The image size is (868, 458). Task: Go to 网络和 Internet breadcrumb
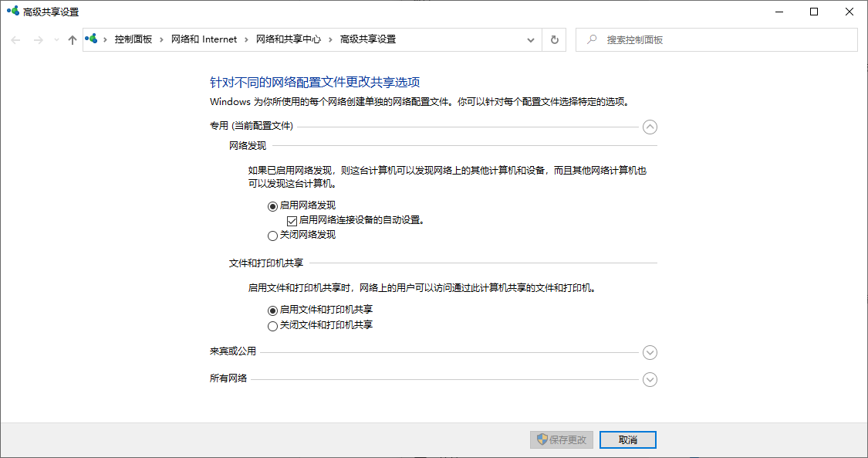coord(204,39)
